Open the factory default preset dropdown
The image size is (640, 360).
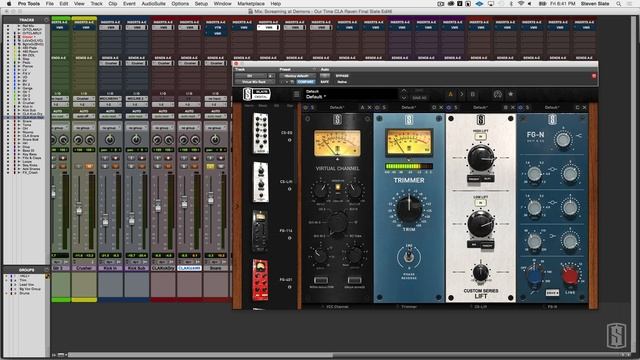click(x=297, y=76)
